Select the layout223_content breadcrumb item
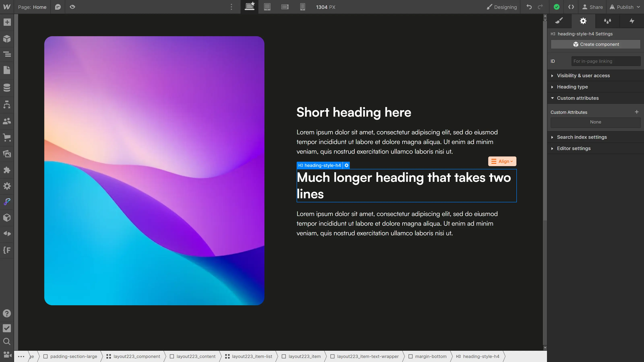 click(196, 356)
